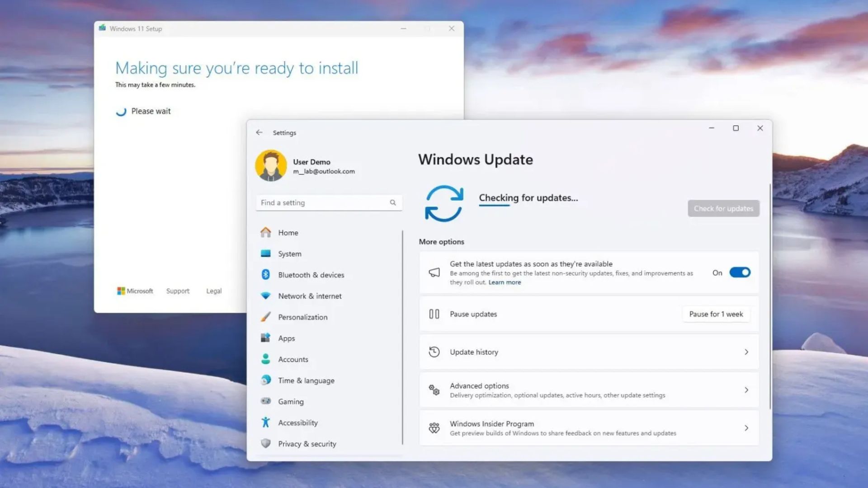Screen dimensions: 868x488
Task: Click the Pause for 1 week button
Action: click(716, 314)
